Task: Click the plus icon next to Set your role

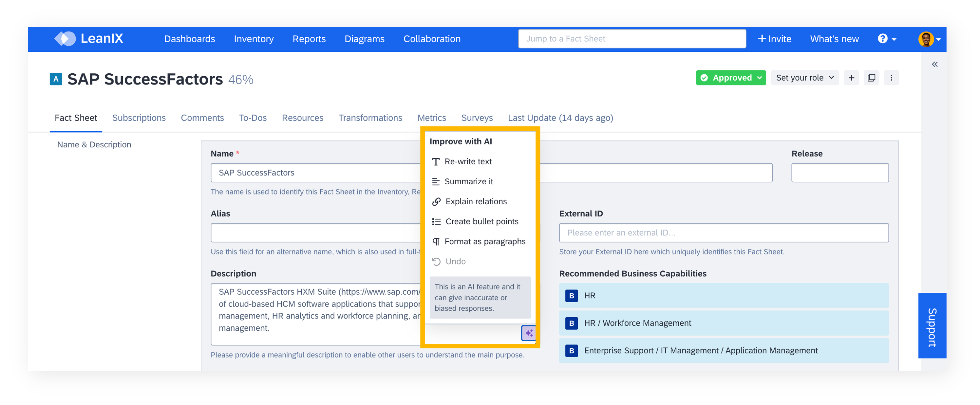Action: tap(851, 78)
